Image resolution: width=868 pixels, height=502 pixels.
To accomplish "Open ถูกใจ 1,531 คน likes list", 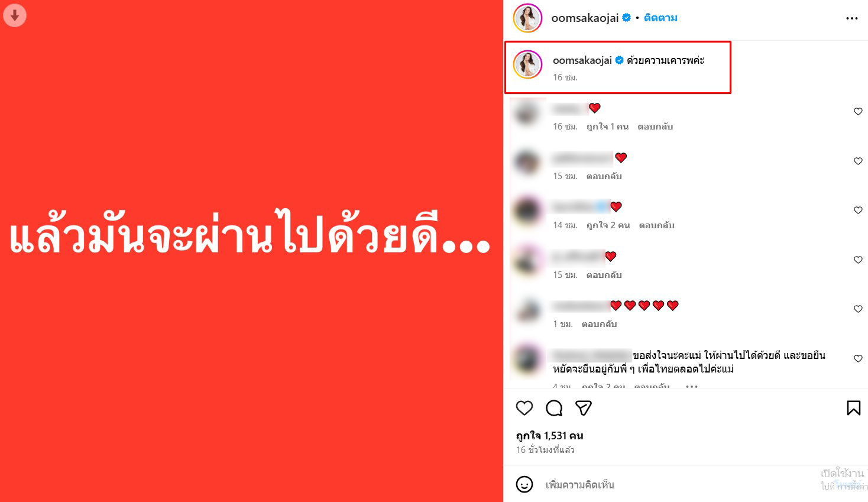I will tap(550, 436).
